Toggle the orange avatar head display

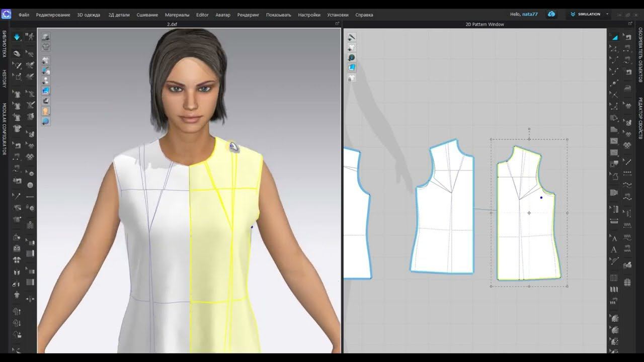[46, 111]
